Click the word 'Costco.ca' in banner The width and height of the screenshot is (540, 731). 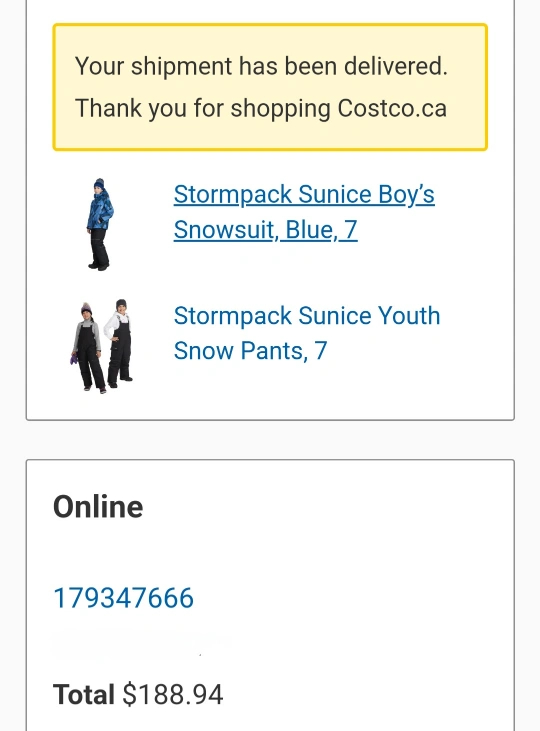pos(392,108)
